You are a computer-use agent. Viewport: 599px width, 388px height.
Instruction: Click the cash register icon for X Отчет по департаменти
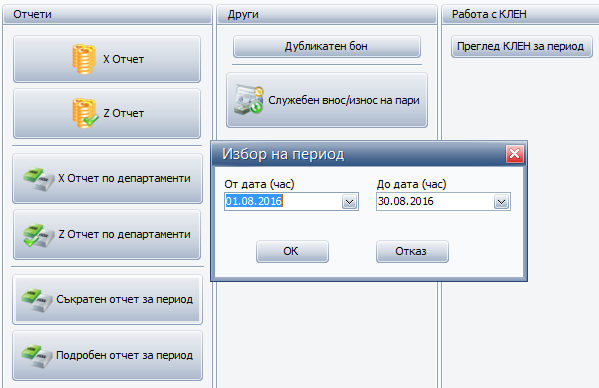(39, 179)
